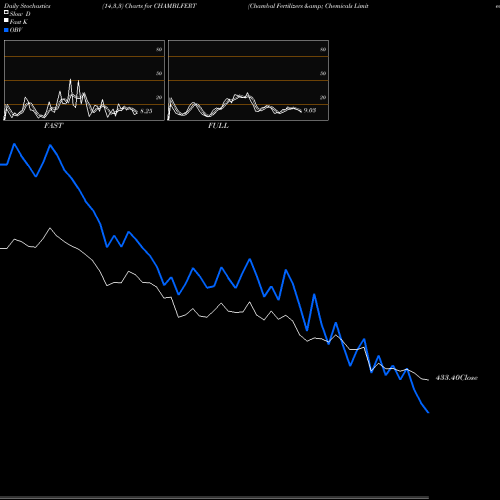Open the FULL stochastic chart thumbnail

click(x=248, y=80)
